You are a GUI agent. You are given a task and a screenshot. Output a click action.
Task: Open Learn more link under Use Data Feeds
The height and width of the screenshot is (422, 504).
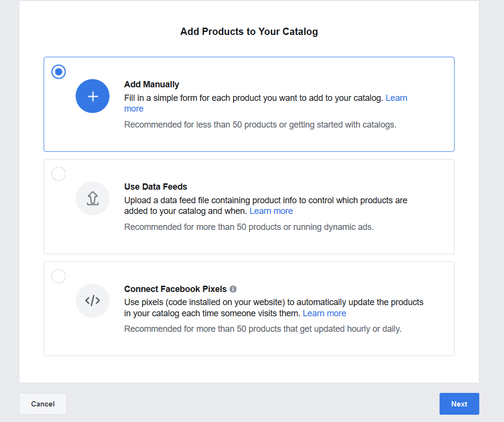(x=271, y=211)
